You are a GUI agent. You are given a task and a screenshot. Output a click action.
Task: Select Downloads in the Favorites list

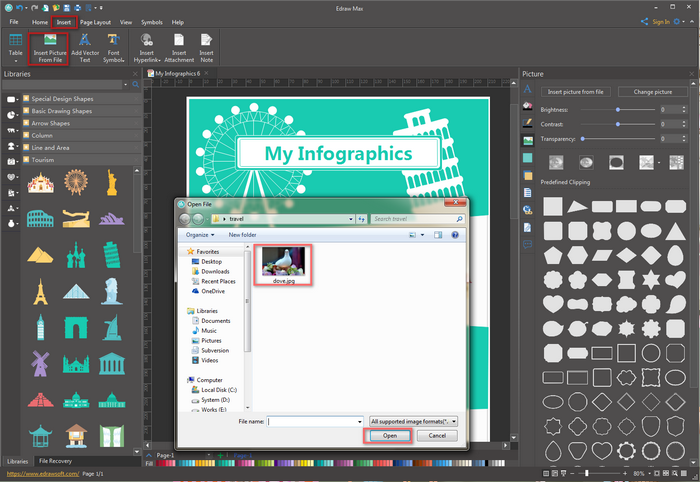tap(215, 271)
